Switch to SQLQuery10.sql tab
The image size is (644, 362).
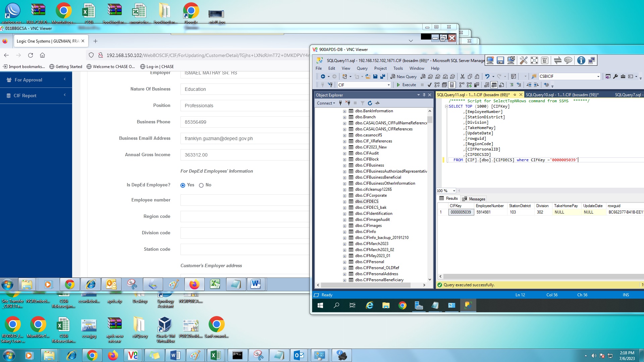[562, 95]
